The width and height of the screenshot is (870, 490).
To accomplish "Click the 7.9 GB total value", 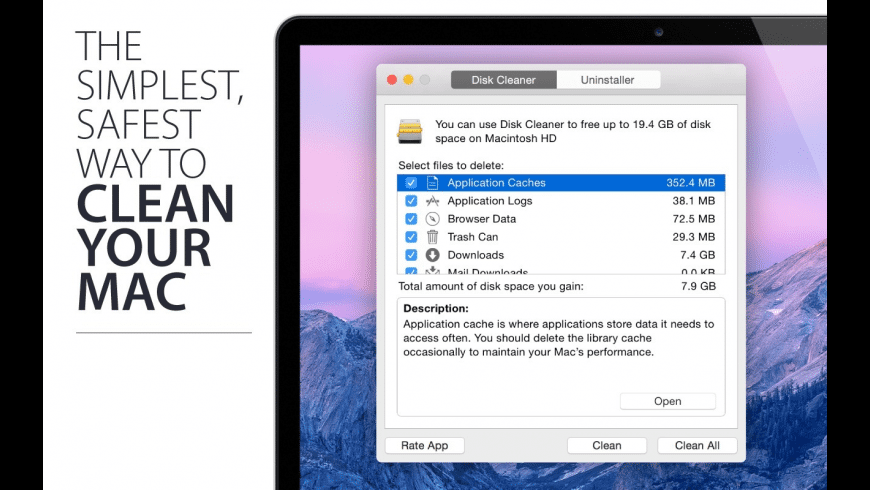I will pos(698,286).
